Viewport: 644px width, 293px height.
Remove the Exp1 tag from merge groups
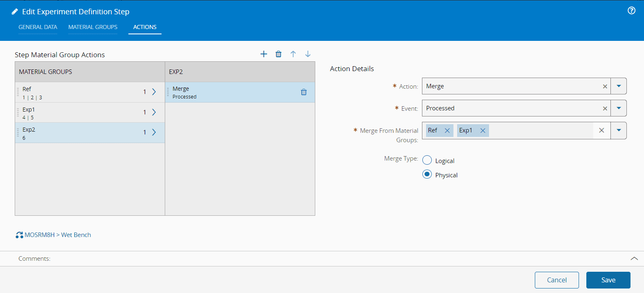[x=482, y=130]
